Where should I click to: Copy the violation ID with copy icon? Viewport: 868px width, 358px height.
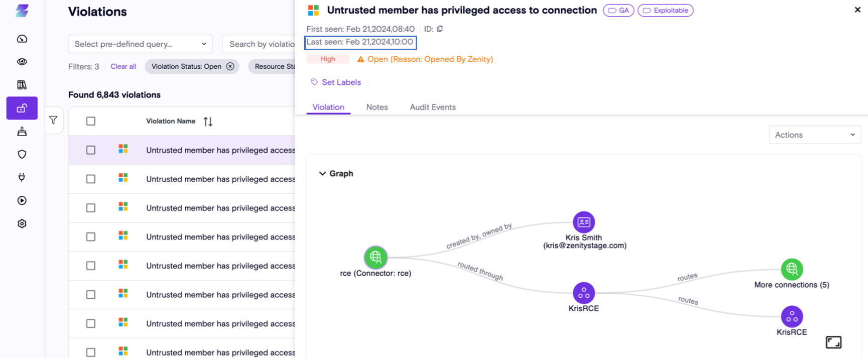tap(440, 29)
